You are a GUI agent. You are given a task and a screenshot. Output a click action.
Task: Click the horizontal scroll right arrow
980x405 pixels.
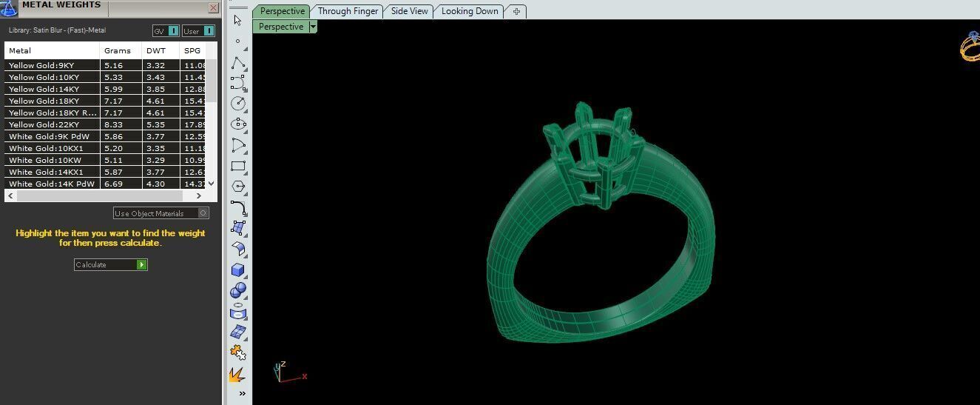[x=199, y=196]
